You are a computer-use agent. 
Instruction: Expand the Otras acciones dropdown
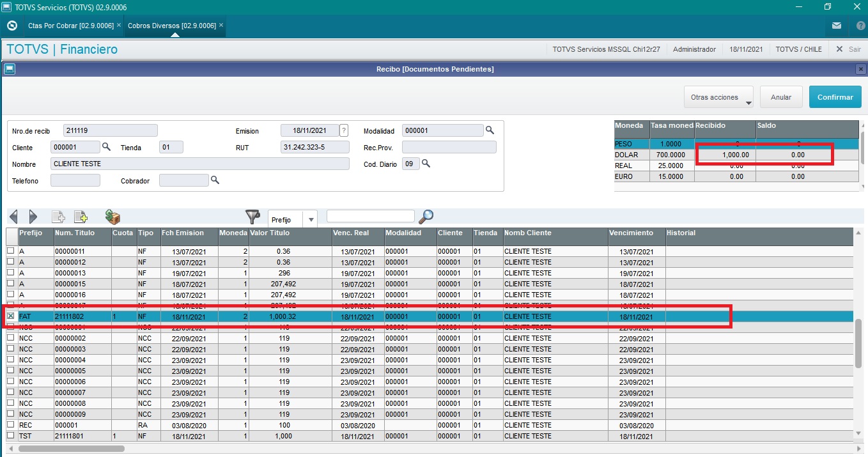click(718, 97)
